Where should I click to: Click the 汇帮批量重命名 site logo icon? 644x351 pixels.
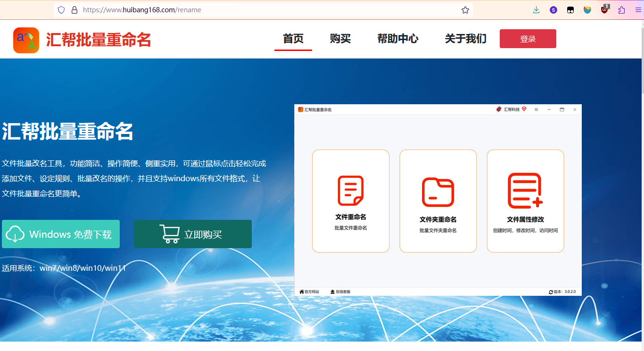[26, 40]
